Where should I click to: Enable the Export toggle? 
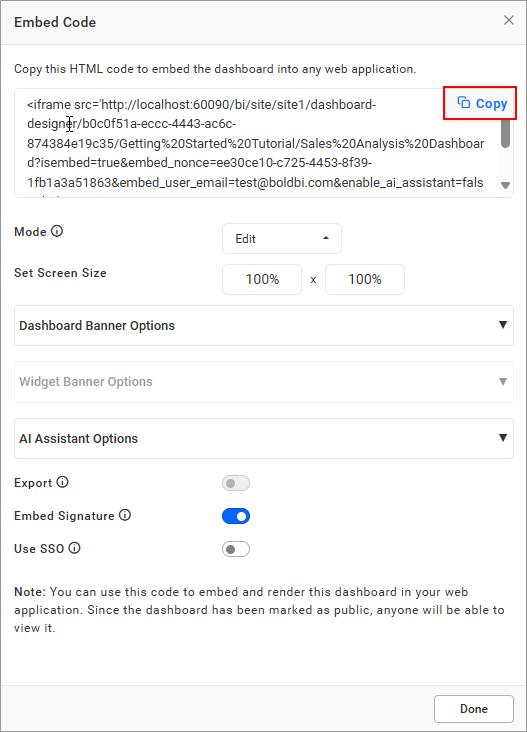236,483
